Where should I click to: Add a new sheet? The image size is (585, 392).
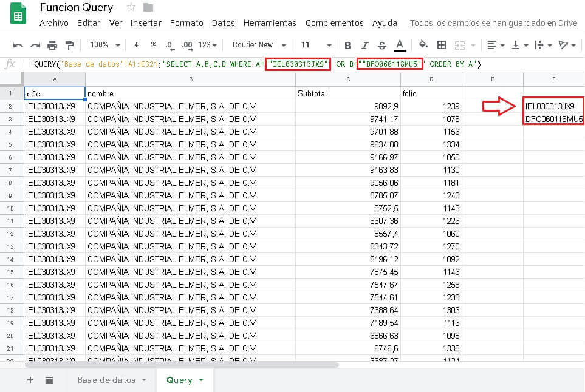click(30, 380)
